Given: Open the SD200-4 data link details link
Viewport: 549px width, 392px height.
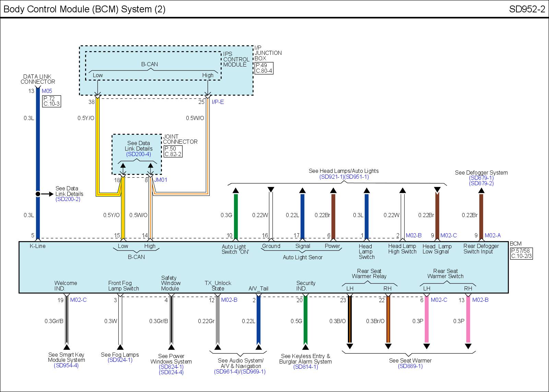Looking at the screenshot, I should [138, 154].
